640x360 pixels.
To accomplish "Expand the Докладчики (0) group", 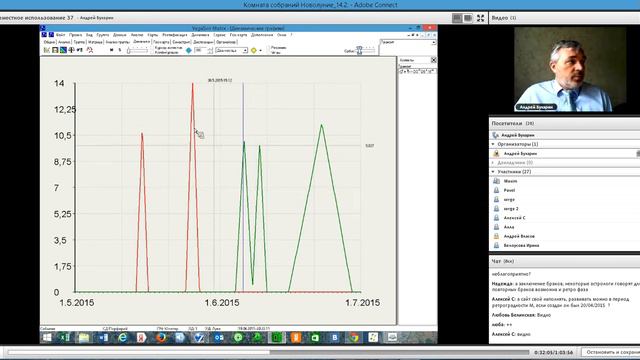I will tap(493, 162).
